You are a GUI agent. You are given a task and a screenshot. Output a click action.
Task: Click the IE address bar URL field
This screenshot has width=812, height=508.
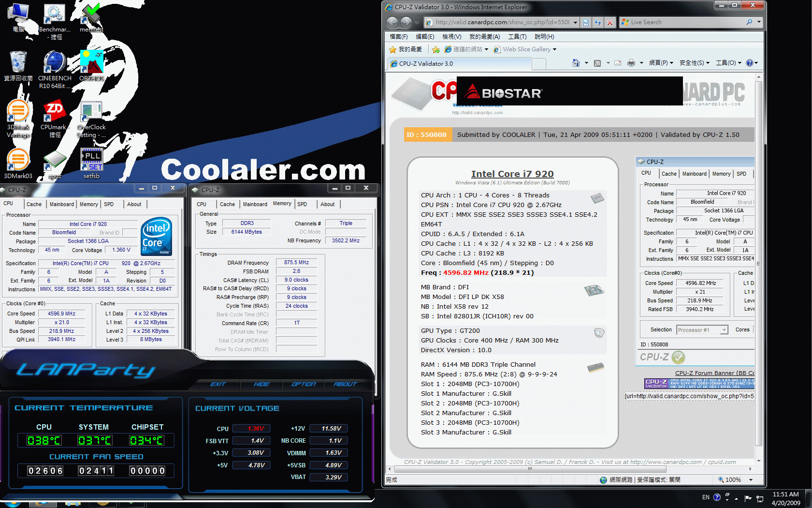(502, 22)
